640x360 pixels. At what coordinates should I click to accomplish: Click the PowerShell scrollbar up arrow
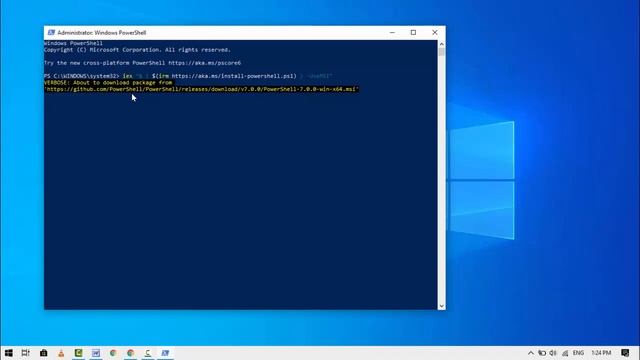pyautogui.click(x=441, y=44)
